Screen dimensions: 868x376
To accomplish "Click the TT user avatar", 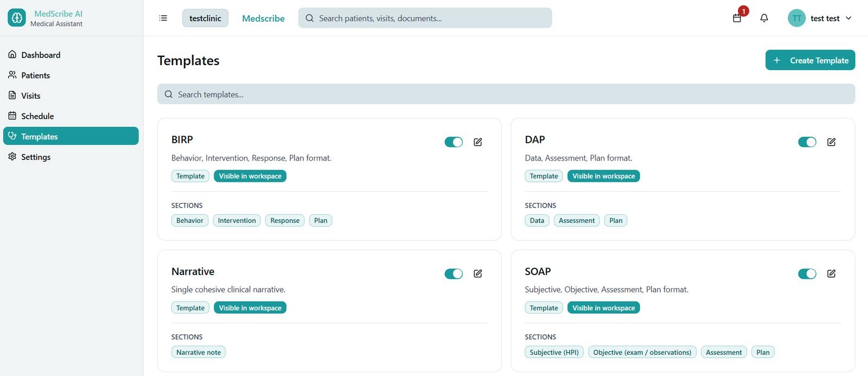I will coord(796,18).
